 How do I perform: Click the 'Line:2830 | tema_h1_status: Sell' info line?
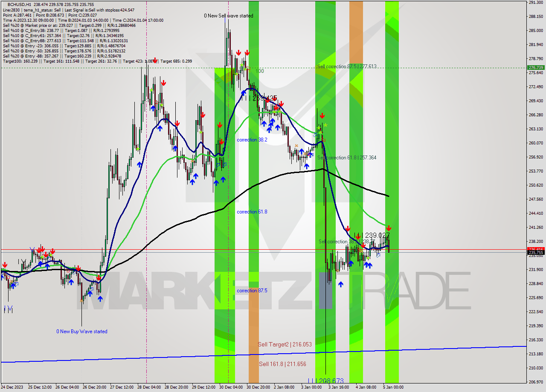pyautogui.click(x=69, y=10)
